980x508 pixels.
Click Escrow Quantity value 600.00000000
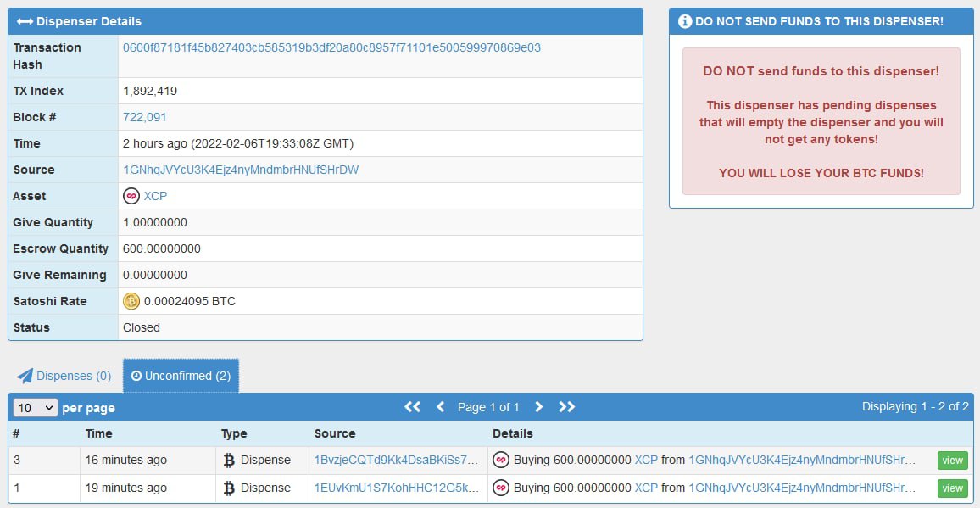[x=162, y=248]
